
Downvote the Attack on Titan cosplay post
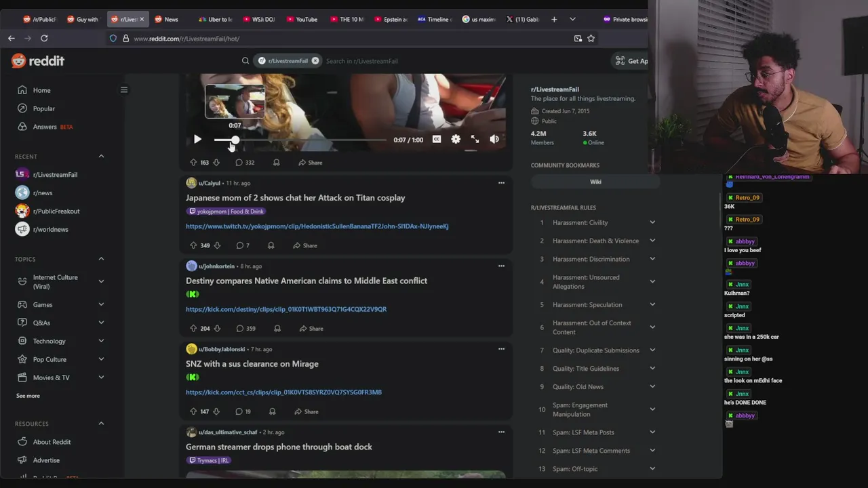(x=217, y=245)
